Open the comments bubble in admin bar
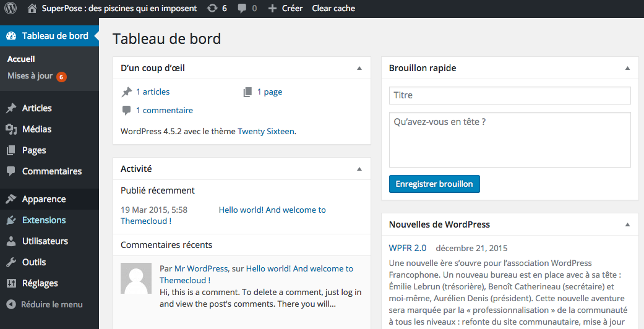 pyautogui.click(x=242, y=8)
